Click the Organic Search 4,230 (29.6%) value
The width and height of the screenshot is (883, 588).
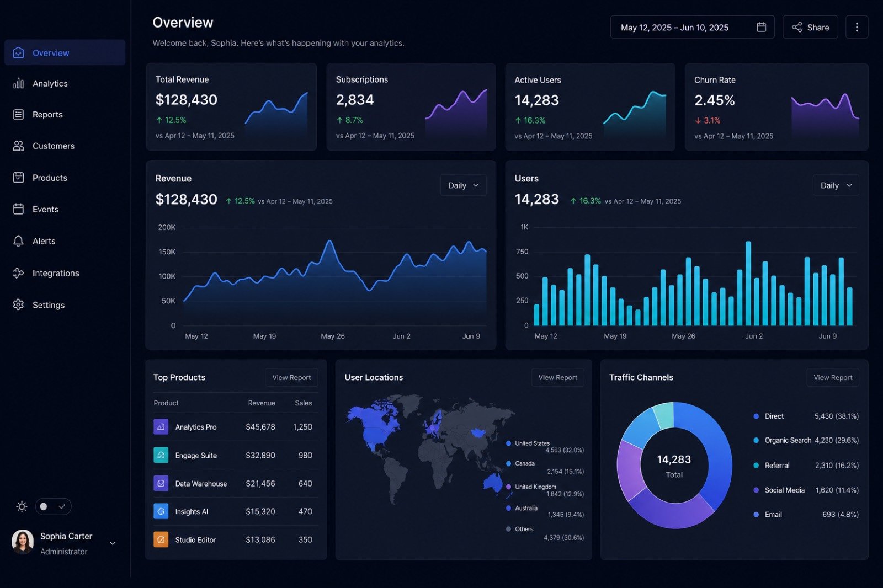tap(837, 440)
